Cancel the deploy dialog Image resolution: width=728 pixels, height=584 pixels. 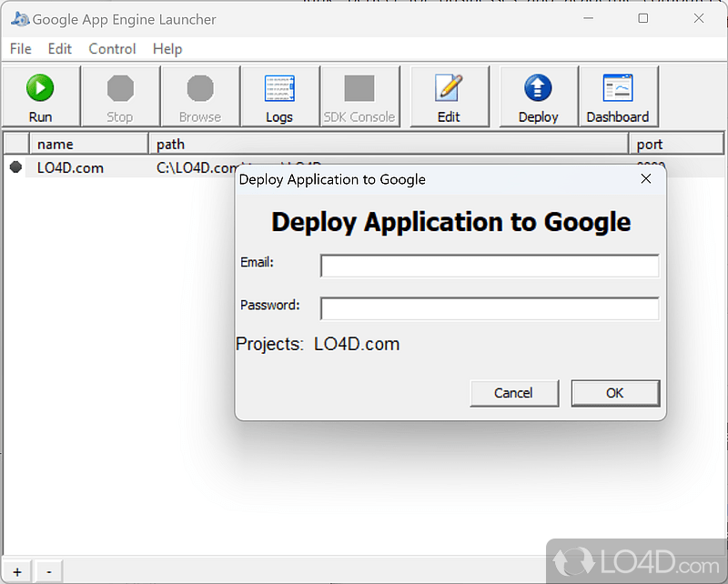(x=514, y=393)
